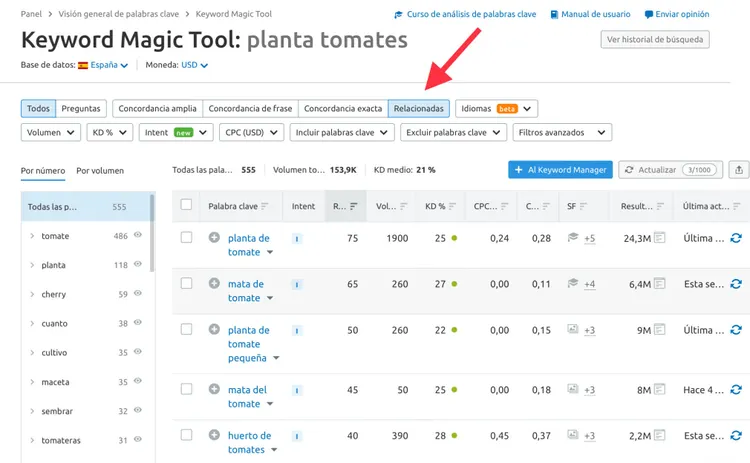The width and height of the screenshot is (750, 463).
Task: Click intent badge for planta de tomate
Action: coord(297,239)
